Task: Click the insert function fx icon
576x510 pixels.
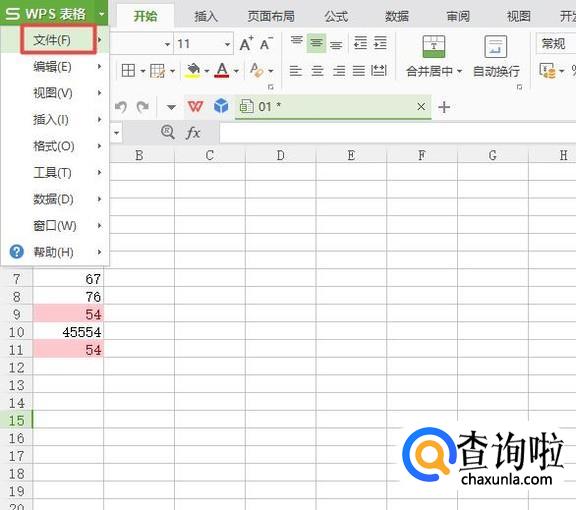Action: tap(192, 133)
